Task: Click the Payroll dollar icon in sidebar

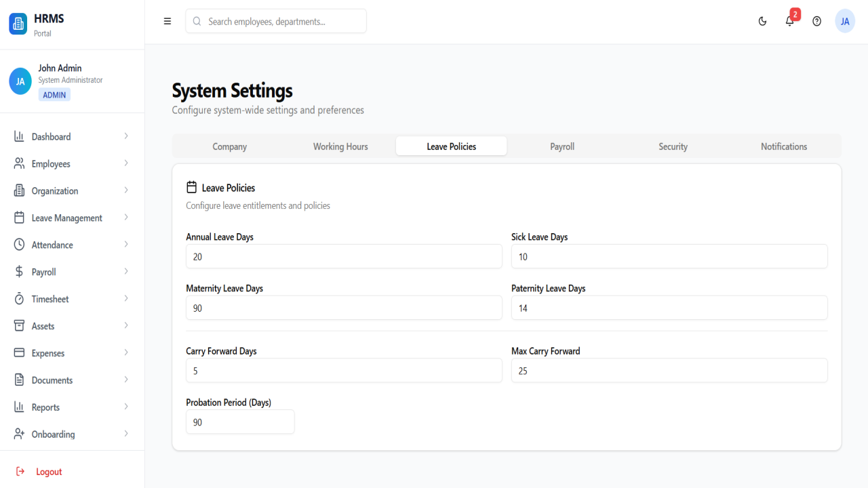Action: [x=19, y=272]
